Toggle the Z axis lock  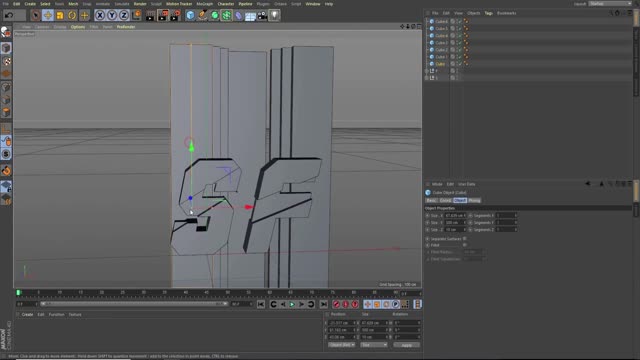coord(124,16)
